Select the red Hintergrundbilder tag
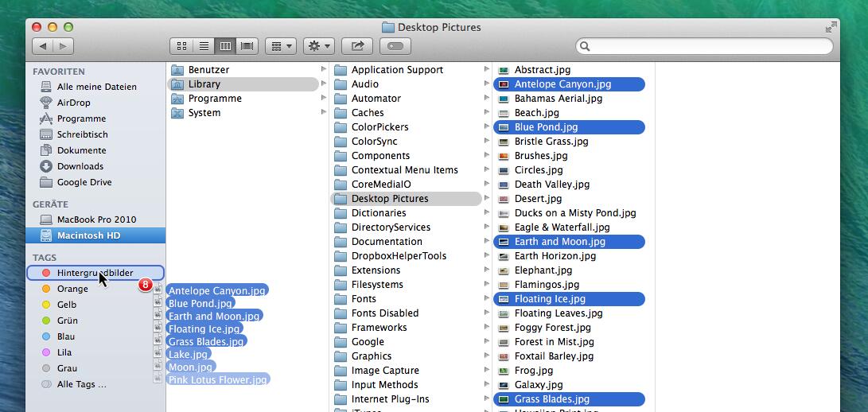This screenshot has width=868, height=412. [95, 273]
